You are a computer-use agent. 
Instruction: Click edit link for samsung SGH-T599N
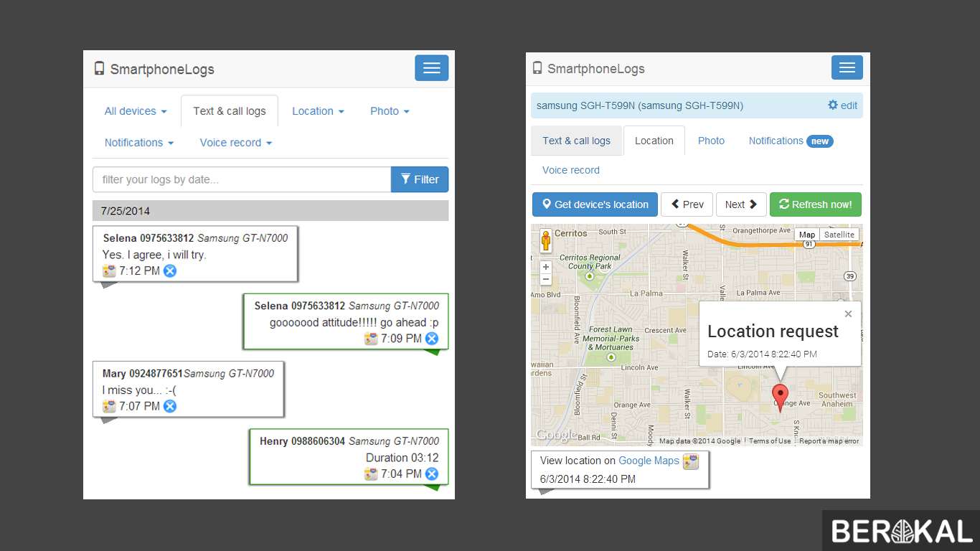click(849, 105)
